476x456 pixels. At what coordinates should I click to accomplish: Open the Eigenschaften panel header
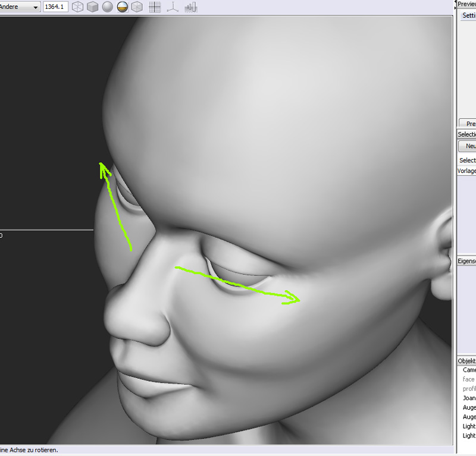466,261
